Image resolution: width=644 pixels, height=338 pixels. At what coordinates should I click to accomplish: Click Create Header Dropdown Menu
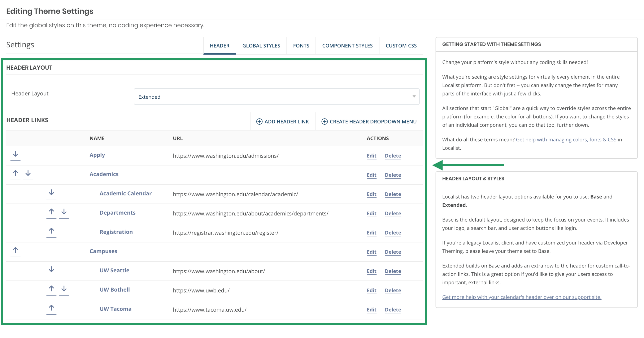point(369,122)
